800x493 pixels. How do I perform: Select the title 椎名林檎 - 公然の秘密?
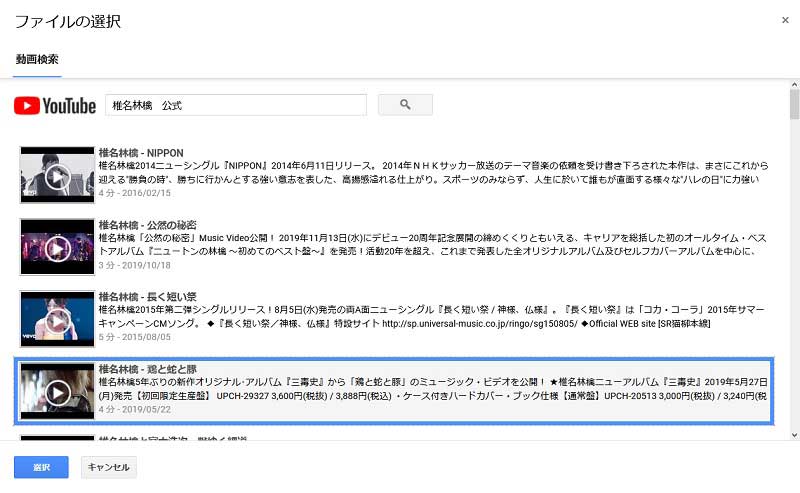tap(147, 225)
